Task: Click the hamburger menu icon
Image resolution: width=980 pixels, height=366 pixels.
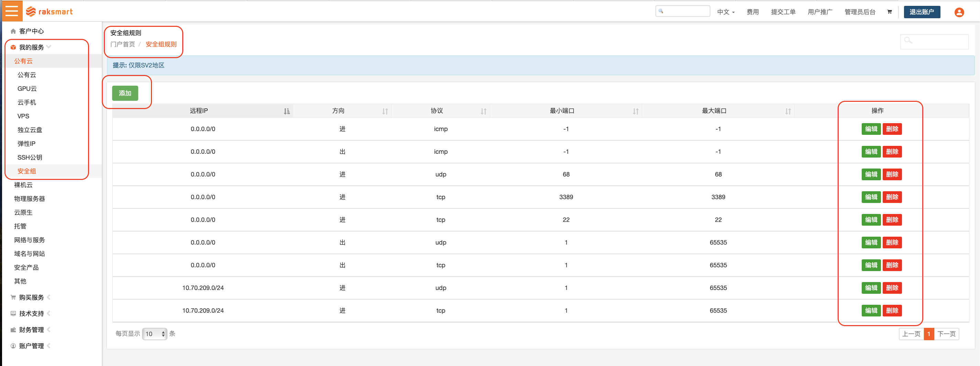Action: click(x=12, y=11)
